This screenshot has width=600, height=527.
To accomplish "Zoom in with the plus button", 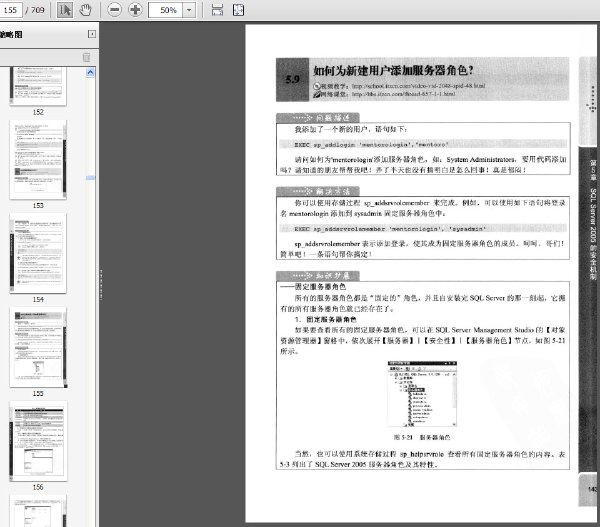I will coord(135,10).
